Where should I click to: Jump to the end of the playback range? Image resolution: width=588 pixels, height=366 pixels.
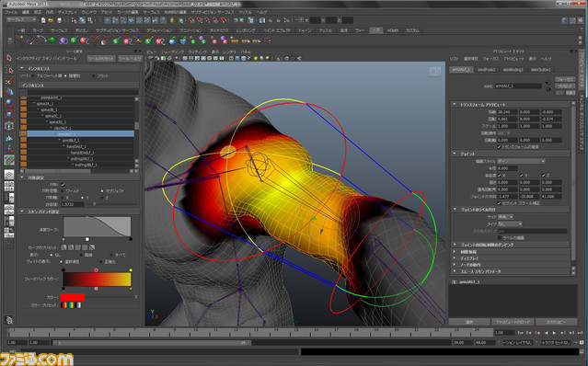pyautogui.click(x=580, y=333)
